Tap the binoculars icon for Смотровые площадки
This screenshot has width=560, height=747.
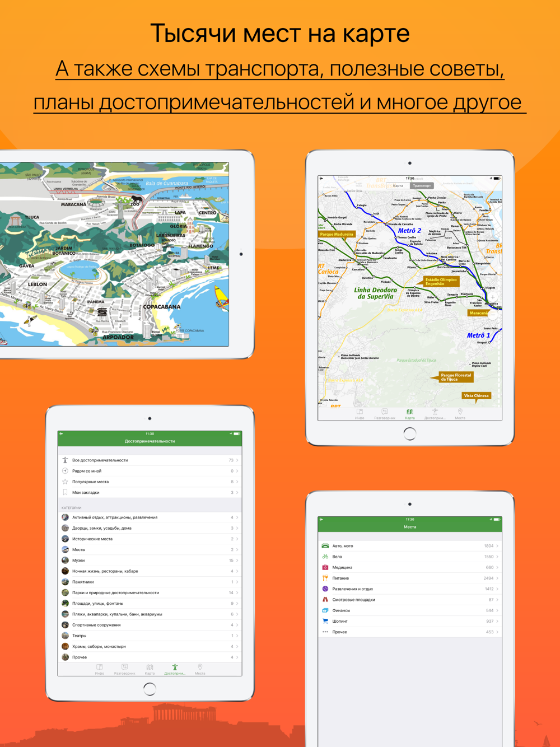325,600
